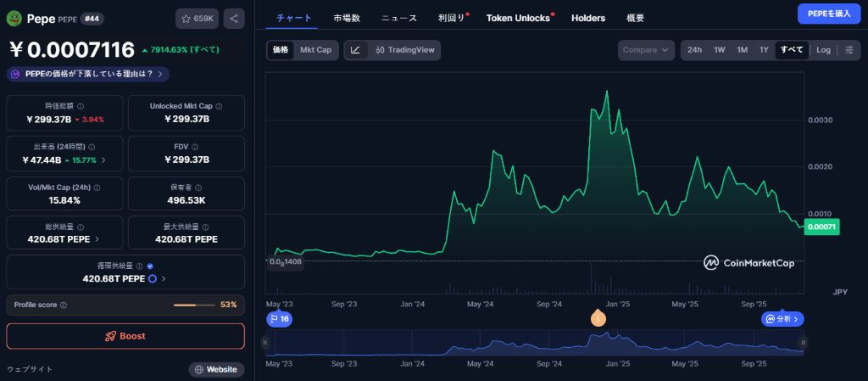Screen dimensions: 868x381
Task: Select the Mkt Cap toggle
Action: [x=315, y=50]
